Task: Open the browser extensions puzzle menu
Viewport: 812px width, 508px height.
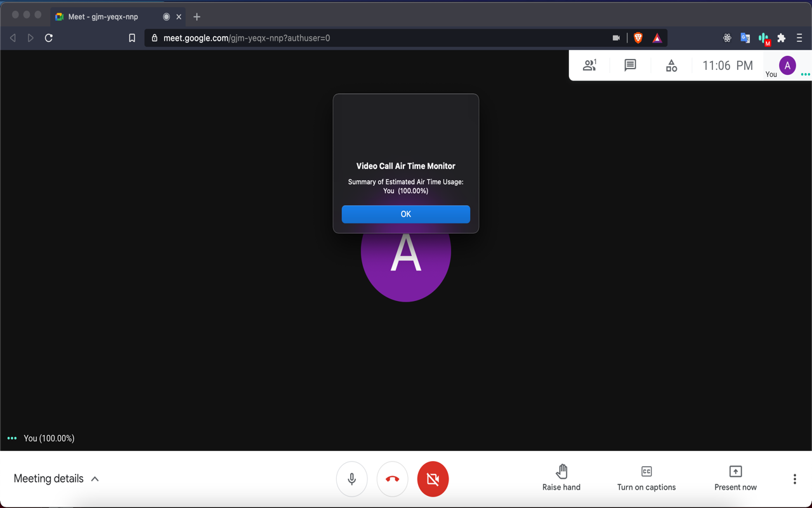Action: pos(782,38)
